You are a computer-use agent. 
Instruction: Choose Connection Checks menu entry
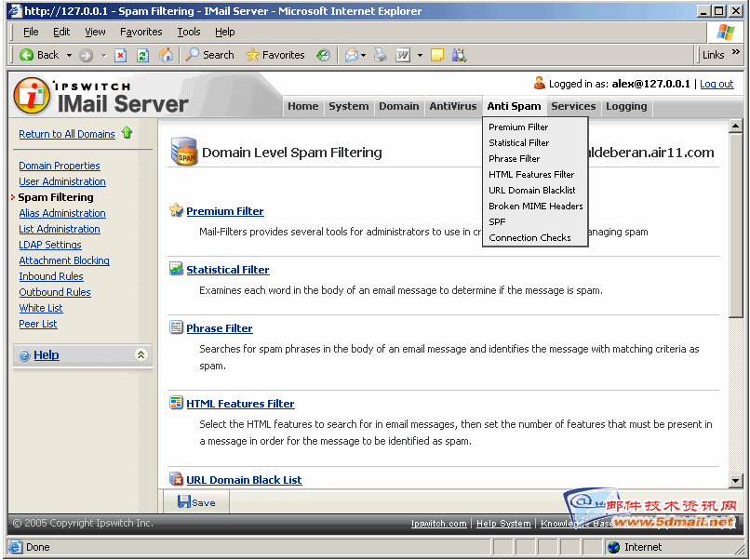[529, 237]
